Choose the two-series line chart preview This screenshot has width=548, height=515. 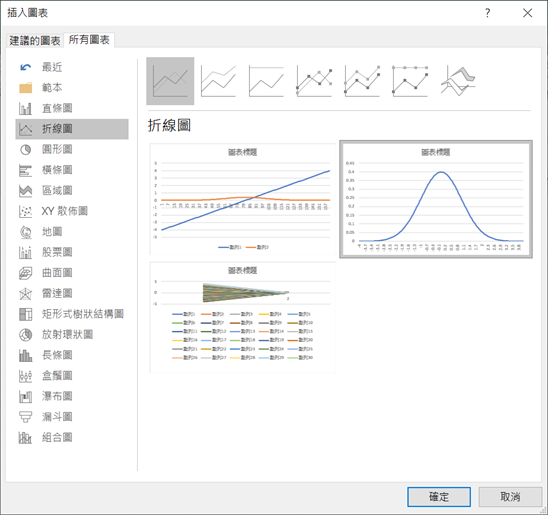tap(243, 199)
